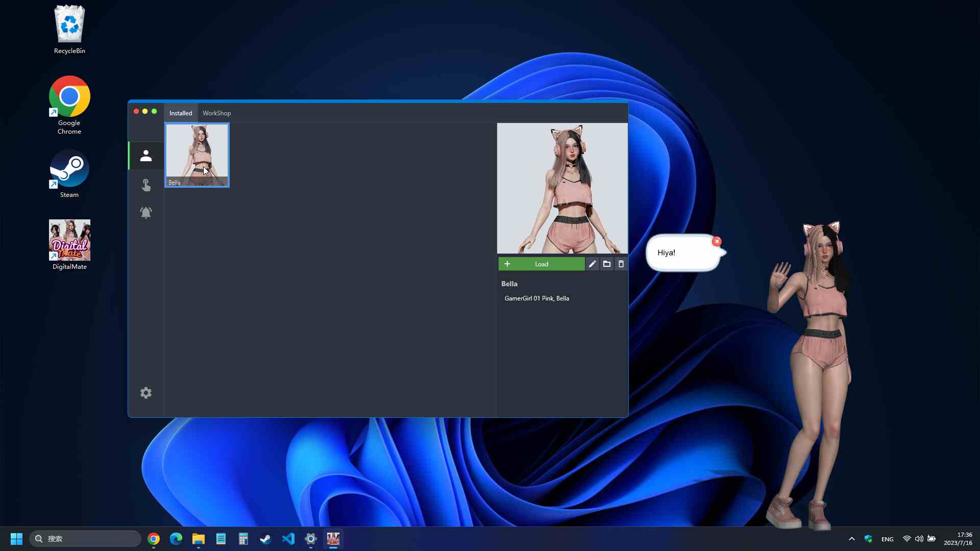Click the pencil edit icon for Bella
Image resolution: width=980 pixels, height=551 pixels.
point(592,264)
